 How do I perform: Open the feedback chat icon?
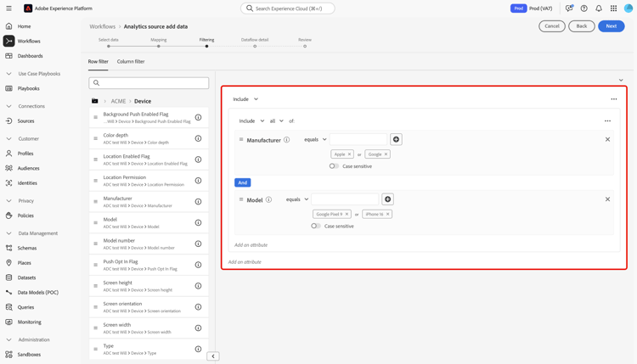569,8
